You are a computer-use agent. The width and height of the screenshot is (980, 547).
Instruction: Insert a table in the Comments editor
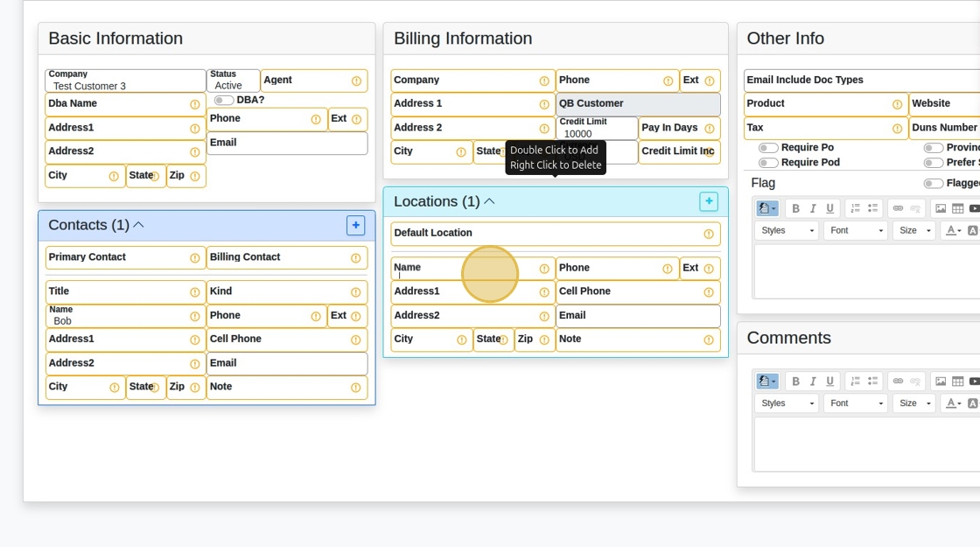957,381
